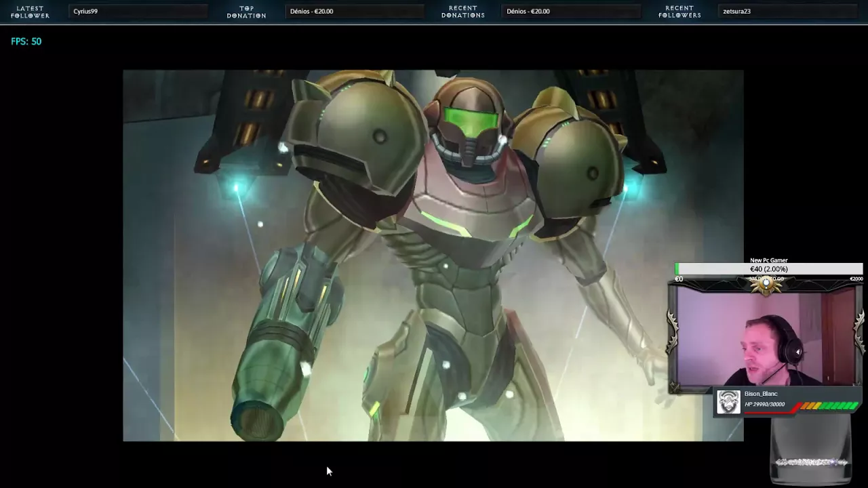Screen dimensions: 868x488
Task: Click the €2000 goal target value
Action: (856, 279)
